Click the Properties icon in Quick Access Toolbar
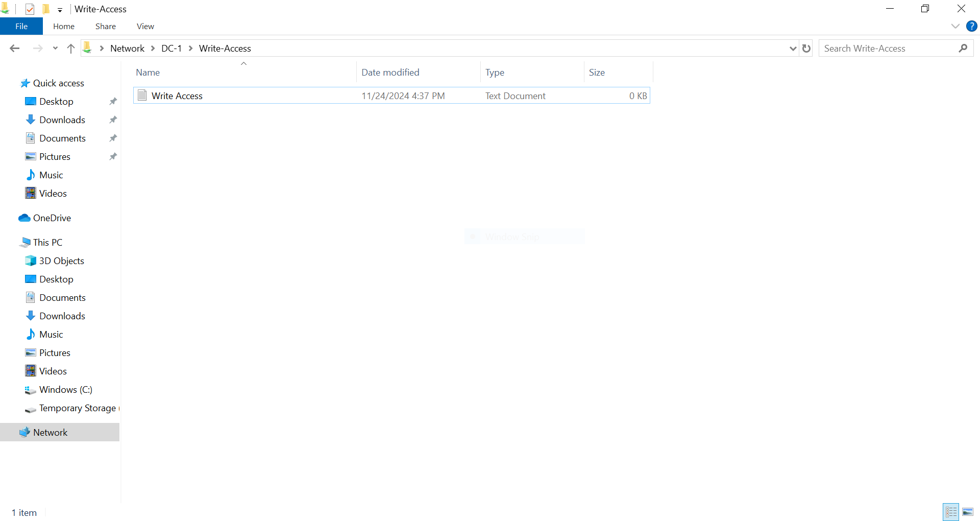This screenshot has height=521, width=980. tap(30, 9)
